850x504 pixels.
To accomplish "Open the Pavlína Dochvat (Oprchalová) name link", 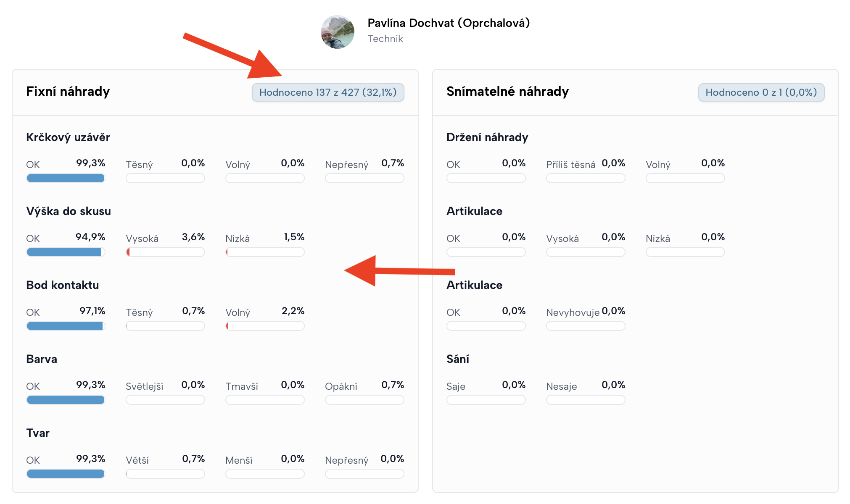I will tap(448, 23).
